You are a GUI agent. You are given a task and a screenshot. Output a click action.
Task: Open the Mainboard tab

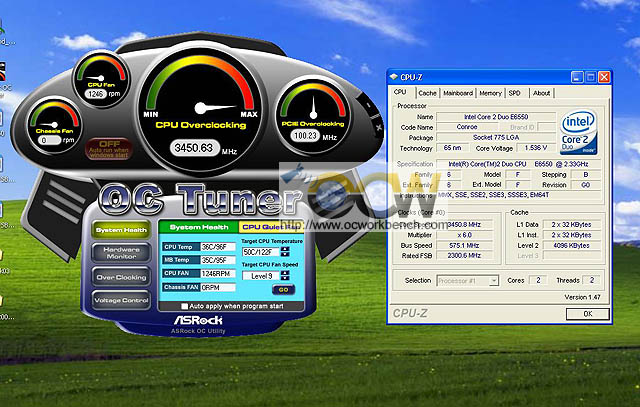tap(458, 93)
